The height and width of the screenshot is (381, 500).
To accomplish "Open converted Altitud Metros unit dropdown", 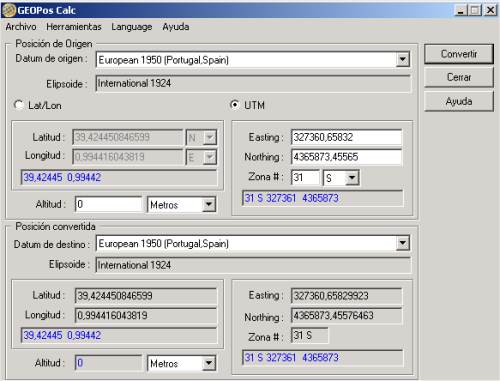I will 209,363.
